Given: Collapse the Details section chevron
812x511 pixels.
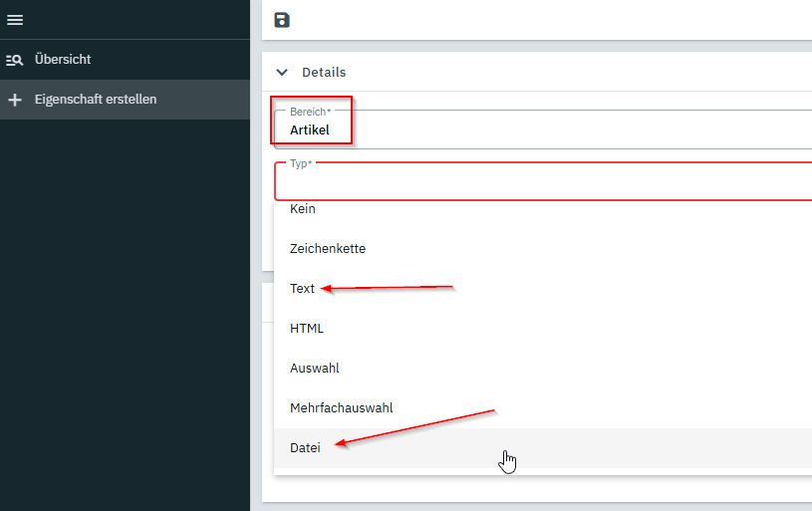Looking at the screenshot, I should [282, 73].
